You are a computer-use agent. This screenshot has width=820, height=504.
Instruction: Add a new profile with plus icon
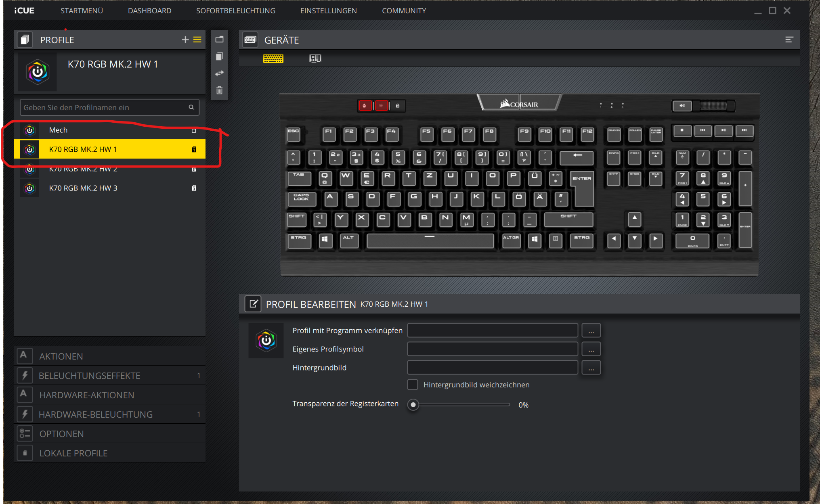(185, 40)
